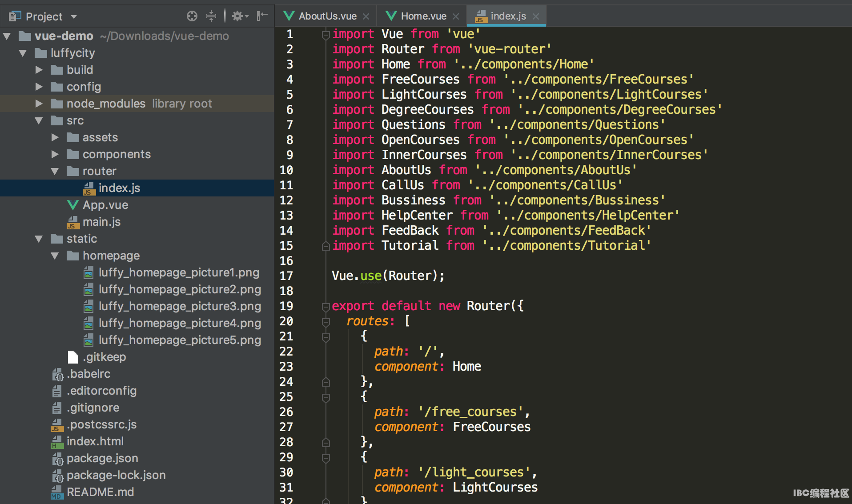Open the Project panel settings gear
The width and height of the screenshot is (852, 504).
238,16
